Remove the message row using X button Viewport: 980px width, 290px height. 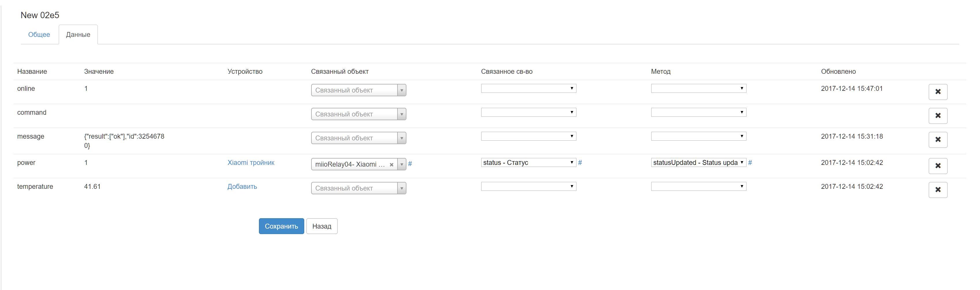point(938,140)
